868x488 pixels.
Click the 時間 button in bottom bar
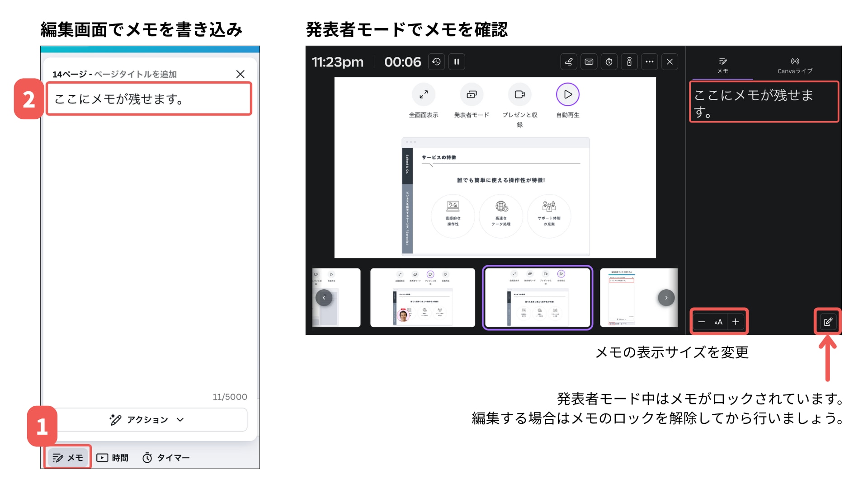[113, 458]
